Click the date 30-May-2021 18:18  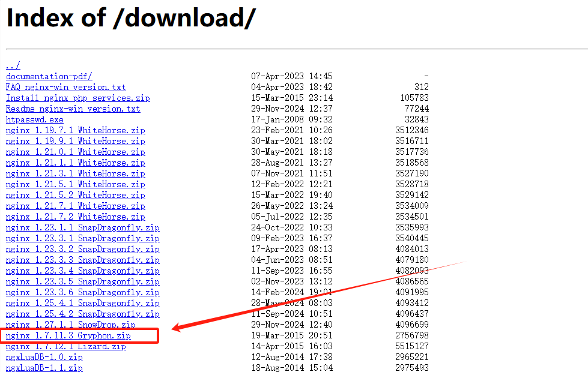tap(292, 152)
